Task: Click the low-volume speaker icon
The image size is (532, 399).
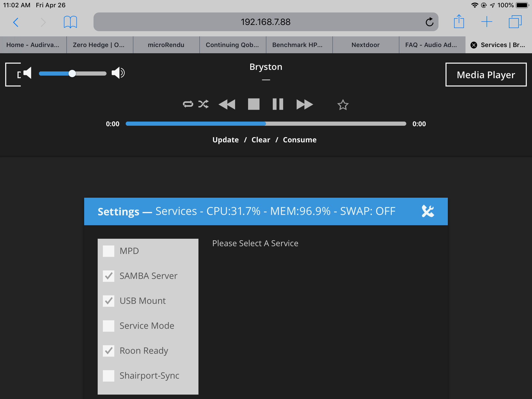Action: (x=27, y=73)
